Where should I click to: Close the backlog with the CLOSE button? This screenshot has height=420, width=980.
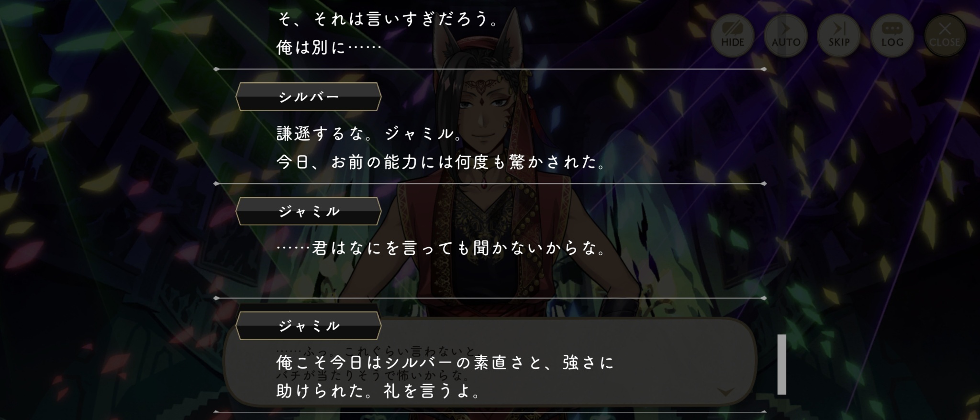pos(945,35)
